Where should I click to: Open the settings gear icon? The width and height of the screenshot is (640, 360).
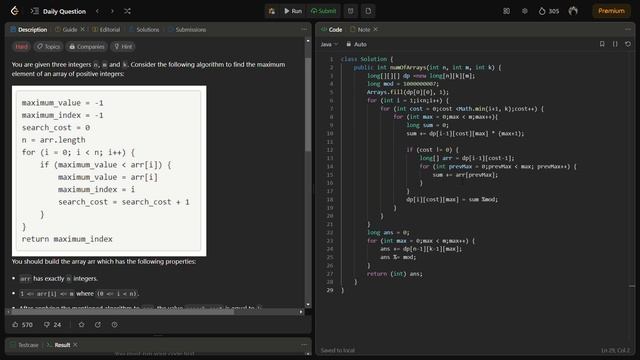[x=525, y=11]
